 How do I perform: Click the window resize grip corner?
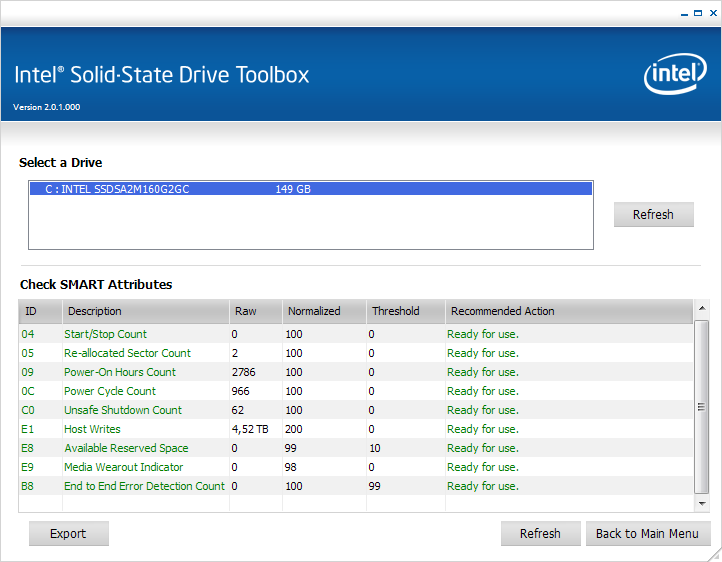[716, 556]
